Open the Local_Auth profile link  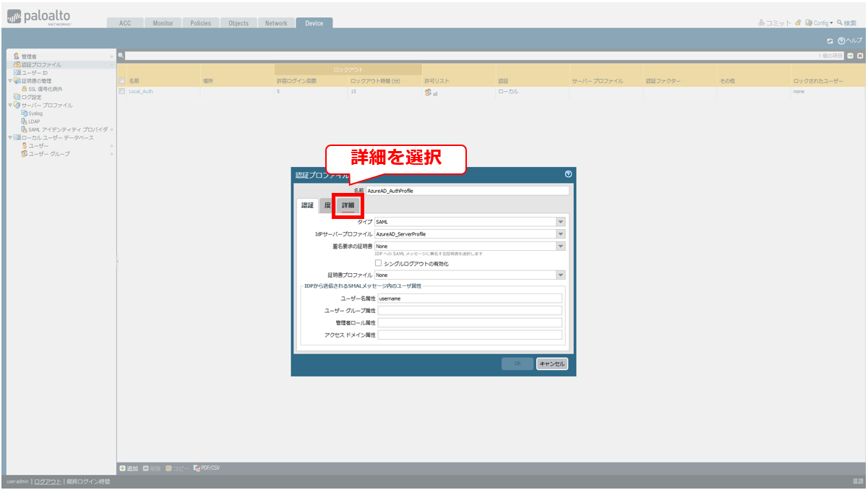[x=141, y=92]
